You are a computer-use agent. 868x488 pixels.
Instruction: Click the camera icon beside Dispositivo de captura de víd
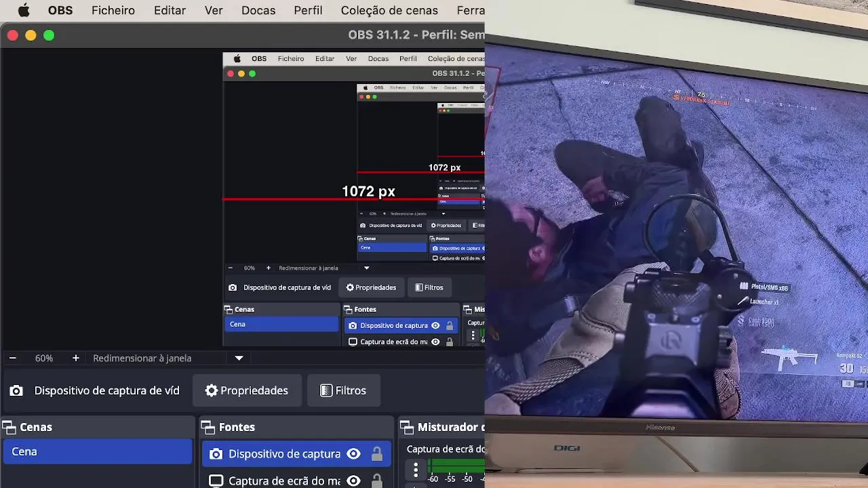(x=16, y=390)
